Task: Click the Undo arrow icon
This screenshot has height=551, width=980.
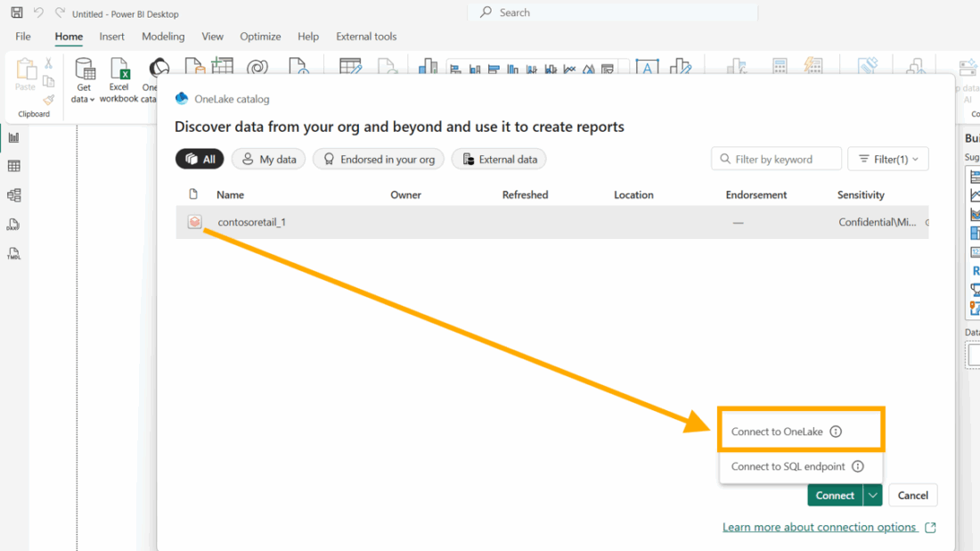Action: pyautogui.click(x=38, y=12)
